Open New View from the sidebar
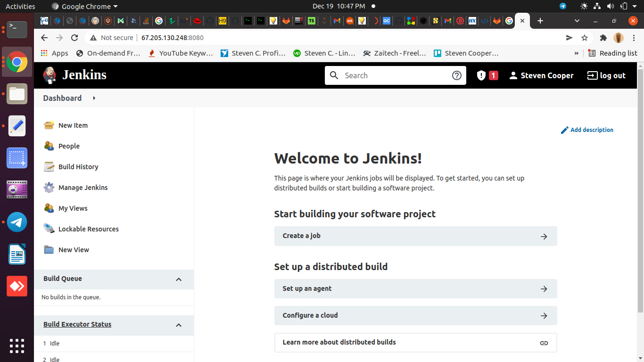Viewport: 644px width, 362px height. pos(74,250)
